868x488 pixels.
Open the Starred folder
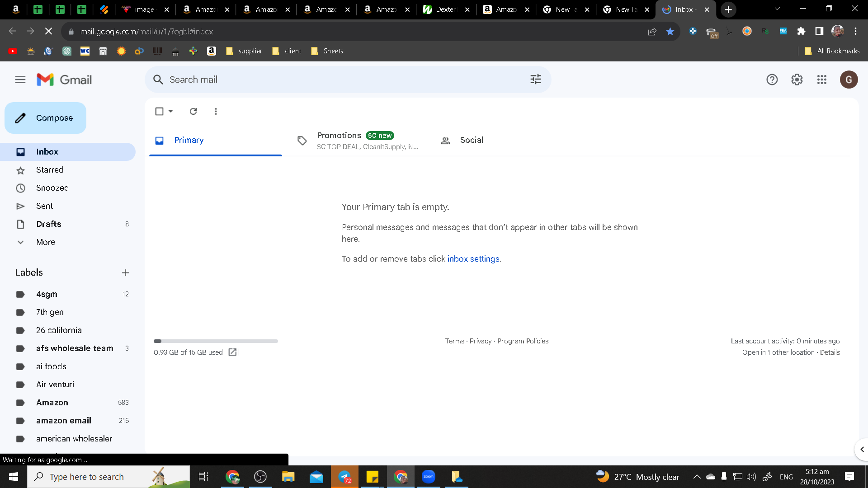pyautogui.click(x=68, y=170)
